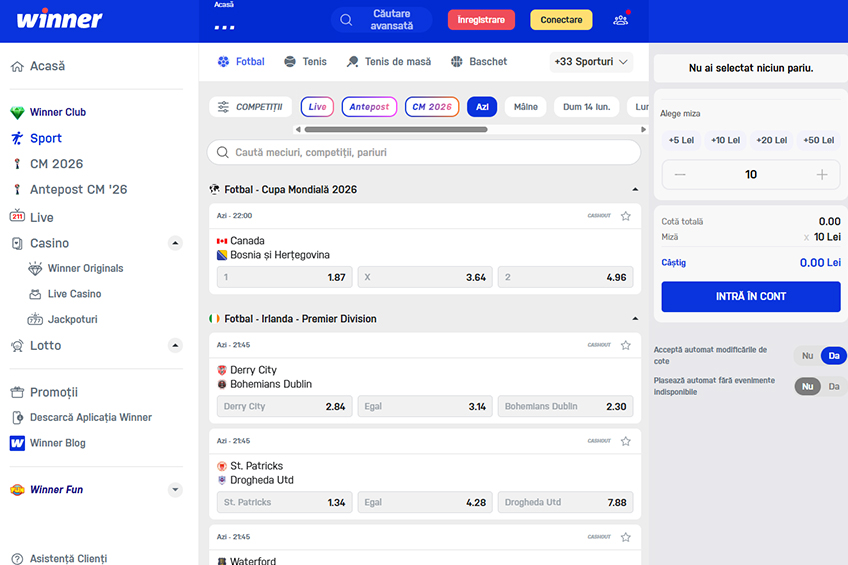Click the Sport running figure icon

click(x=17, y=138)
